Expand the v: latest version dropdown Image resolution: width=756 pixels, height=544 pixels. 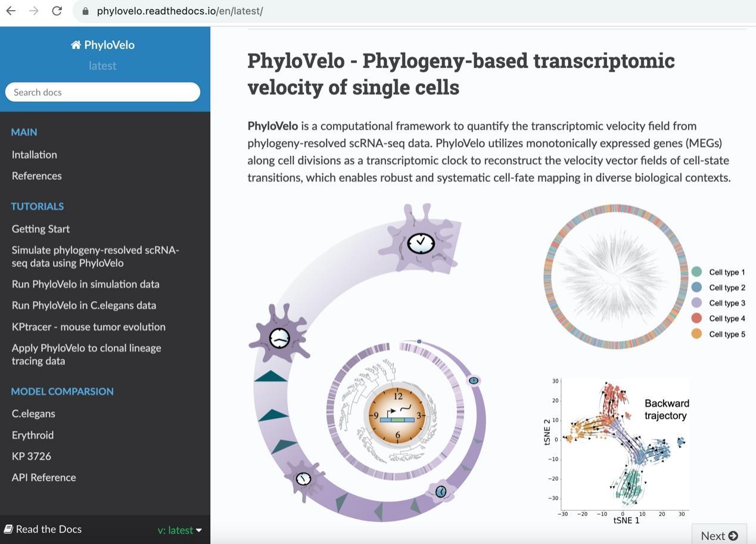180,530
